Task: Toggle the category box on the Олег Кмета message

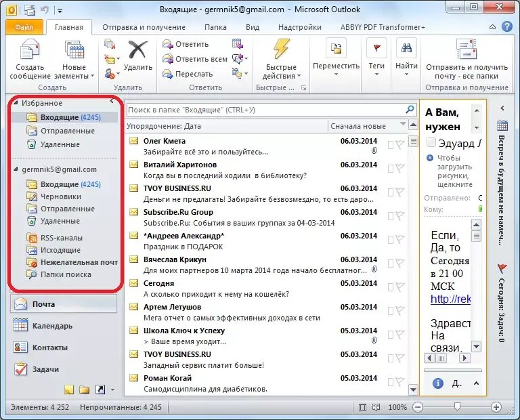Action: [390, 145]
